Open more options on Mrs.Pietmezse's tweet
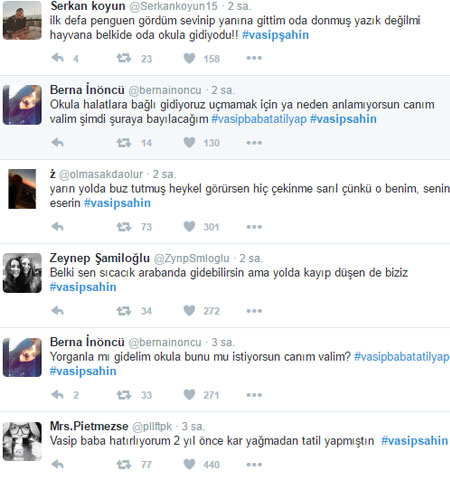 254,464
